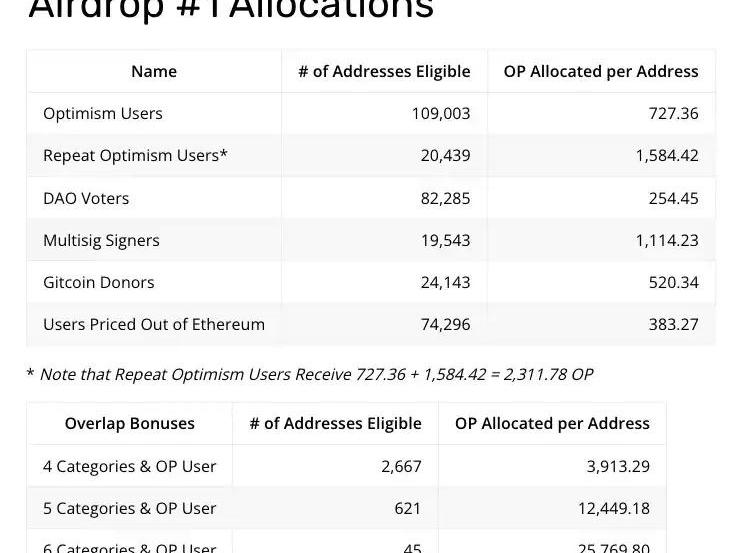The image size is (737, 553).
Task: Select the 12,449.18 OP allocation cell
Action: [x=614, y=508]
